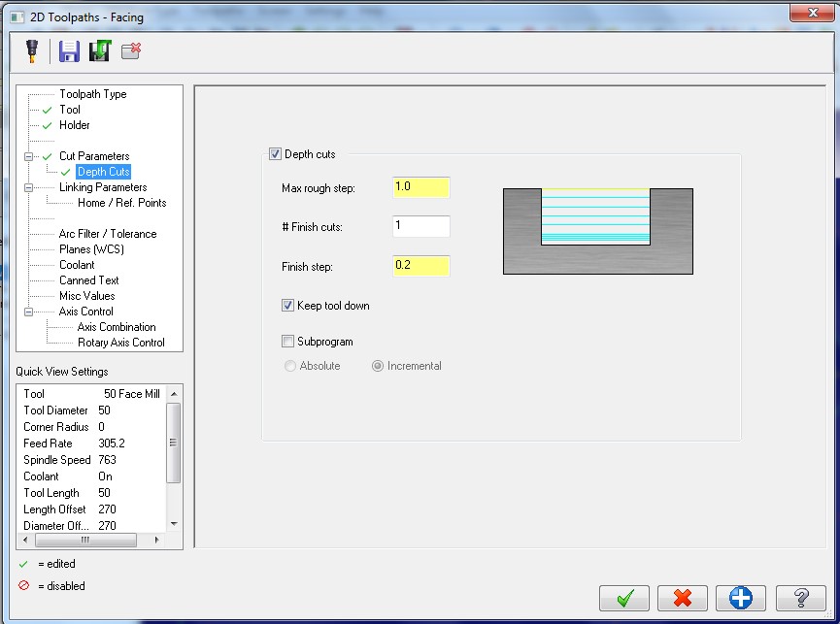Open Planes (WCS) page
The width and height of the screenshot is (840, 624).
[x=91, y=249]
